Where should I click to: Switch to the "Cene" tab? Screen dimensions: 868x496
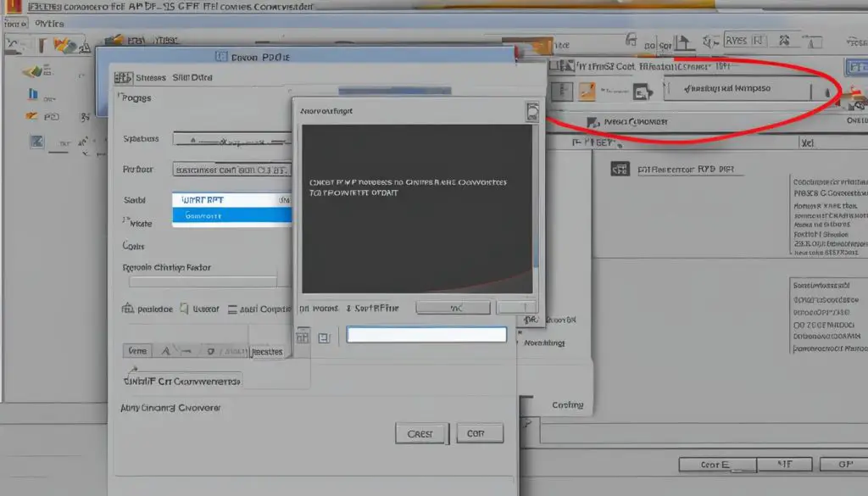137,350
